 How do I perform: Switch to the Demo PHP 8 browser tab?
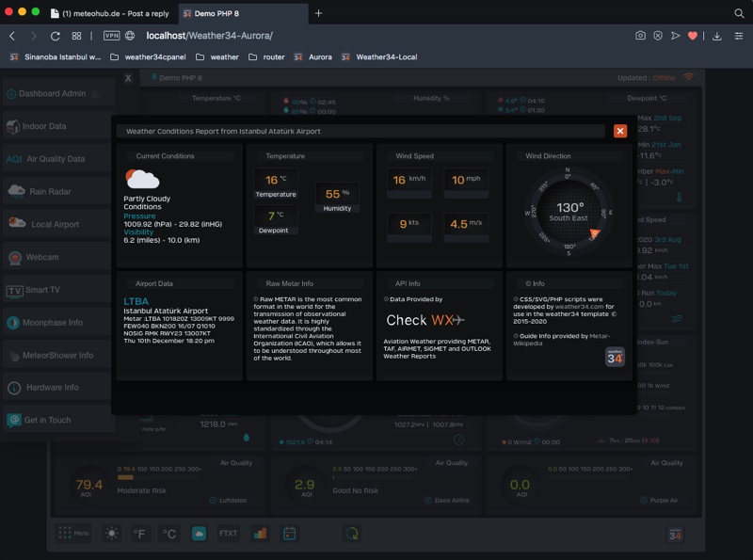(243, 13)
